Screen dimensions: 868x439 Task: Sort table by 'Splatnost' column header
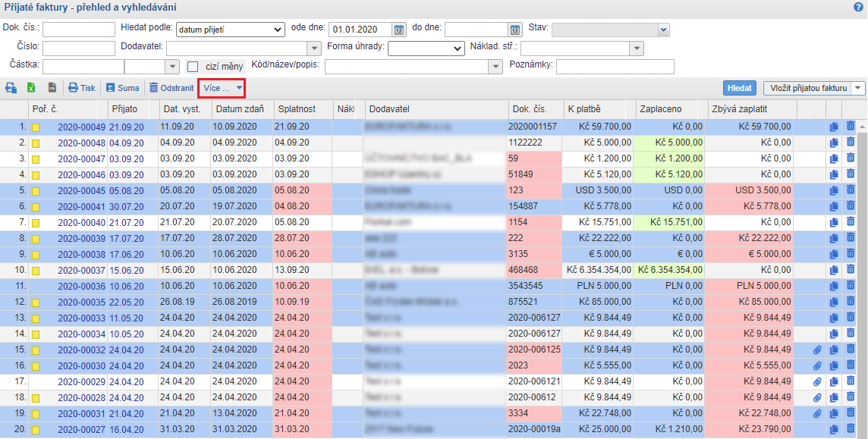tap(297, 110)
